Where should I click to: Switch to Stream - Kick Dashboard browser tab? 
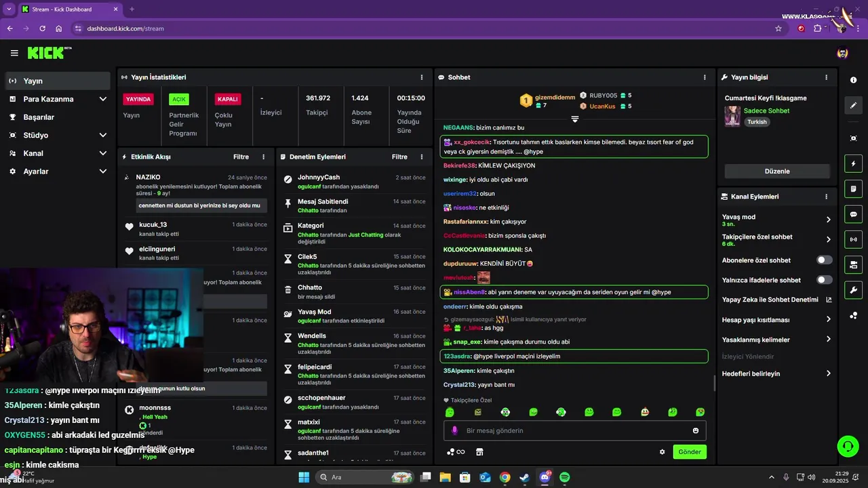click(70, 9)
